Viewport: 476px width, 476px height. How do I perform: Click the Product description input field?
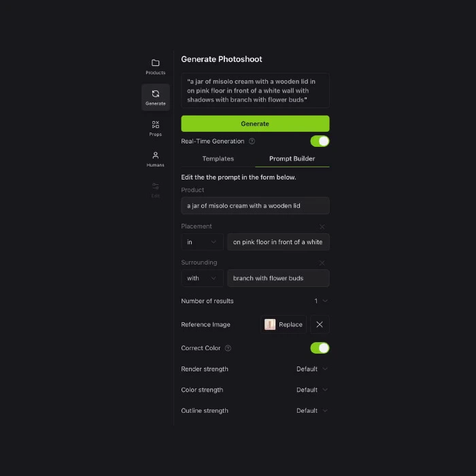tap(255, 205)
